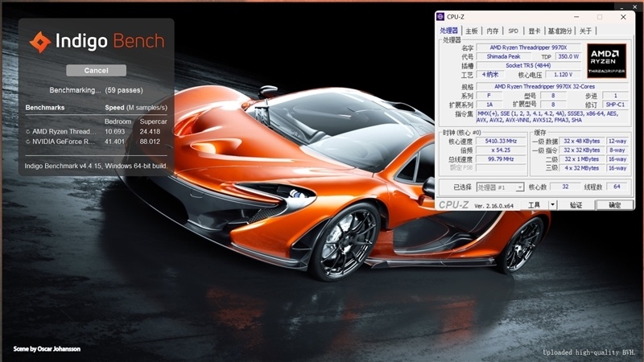
Task: Expand the 工具 dropdown arrow
Action: pos(551,205)
